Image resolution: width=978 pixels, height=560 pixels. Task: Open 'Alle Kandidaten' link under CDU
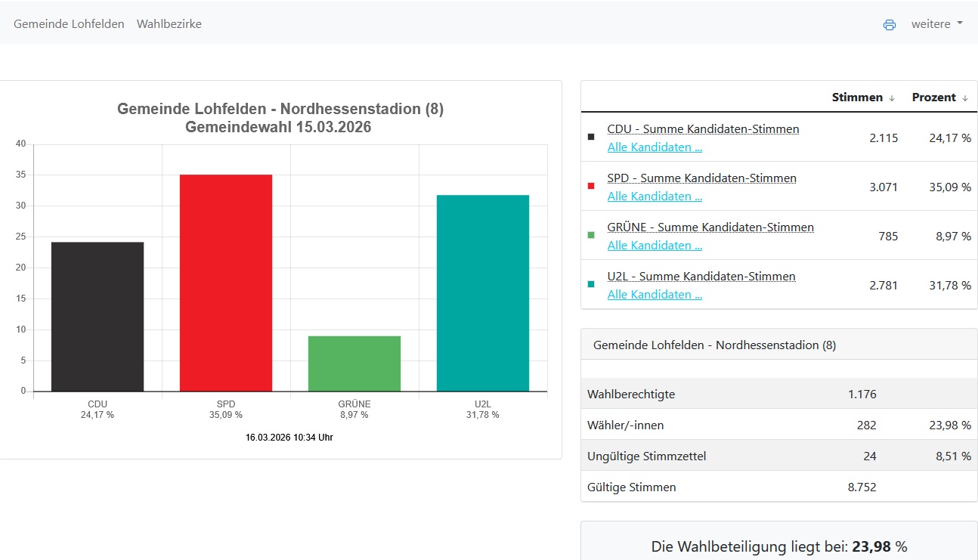(655, 147)
